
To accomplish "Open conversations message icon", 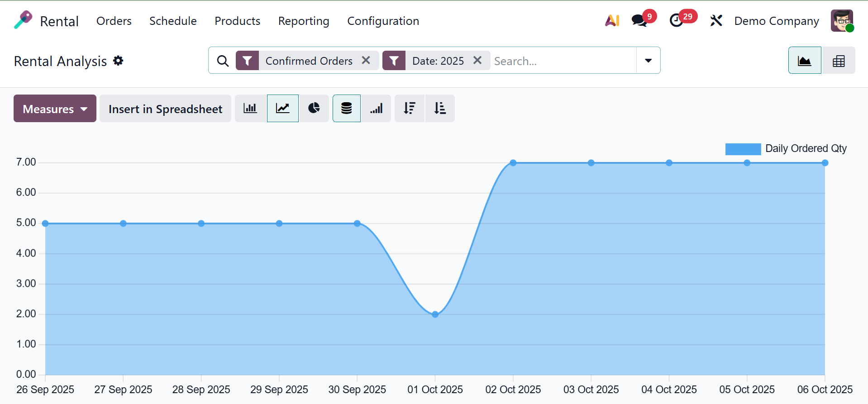I will (639, 21).
